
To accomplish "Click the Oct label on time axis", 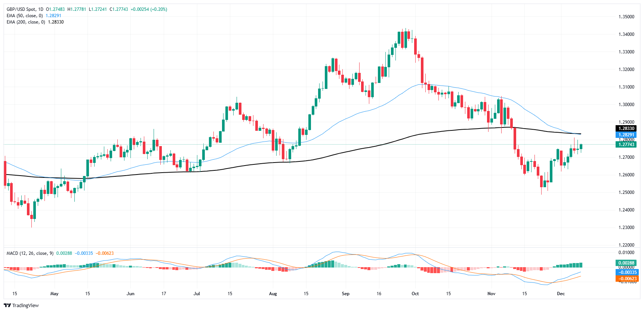I will [x=415, y=294].
